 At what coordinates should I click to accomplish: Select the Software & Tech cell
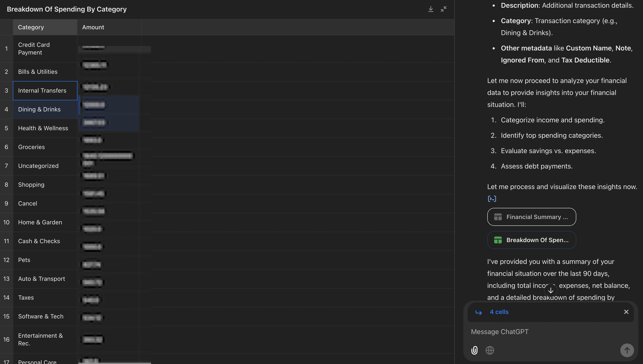(45, 316)
